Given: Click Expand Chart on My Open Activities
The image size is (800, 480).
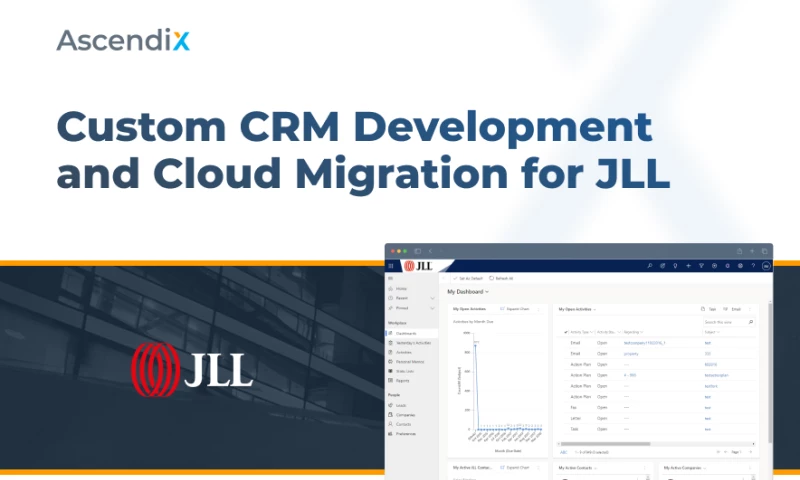Looking at the screenshot, I should (515, 309).
